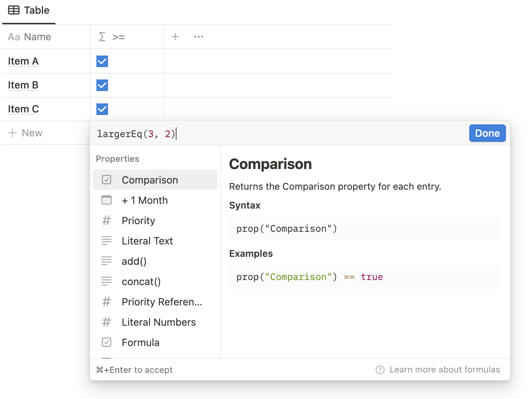Click the number icon beside Priority
Viewport: 532px width, 399px height.
click(x=107, y=220)
